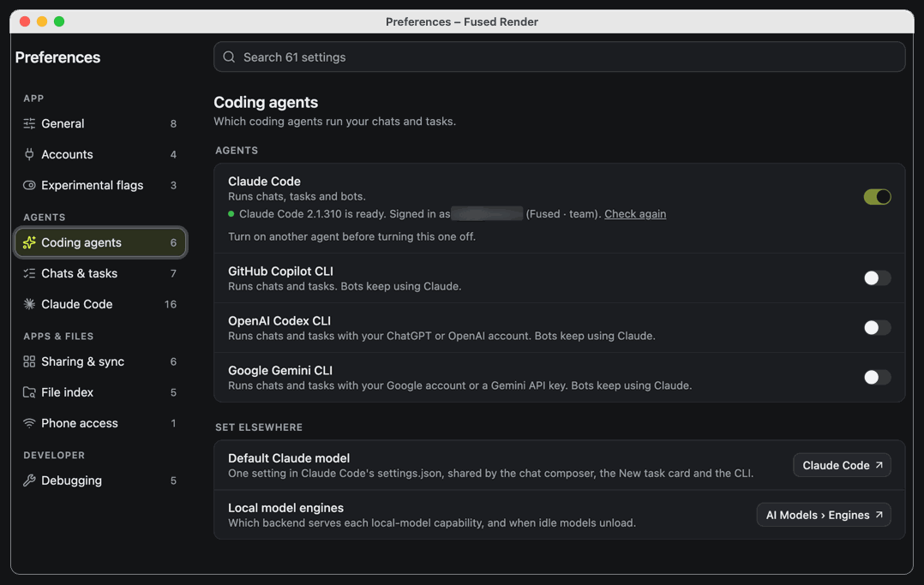Click the General count badge 8
Viewport: 924px width, 585px height.
[173, 123]
